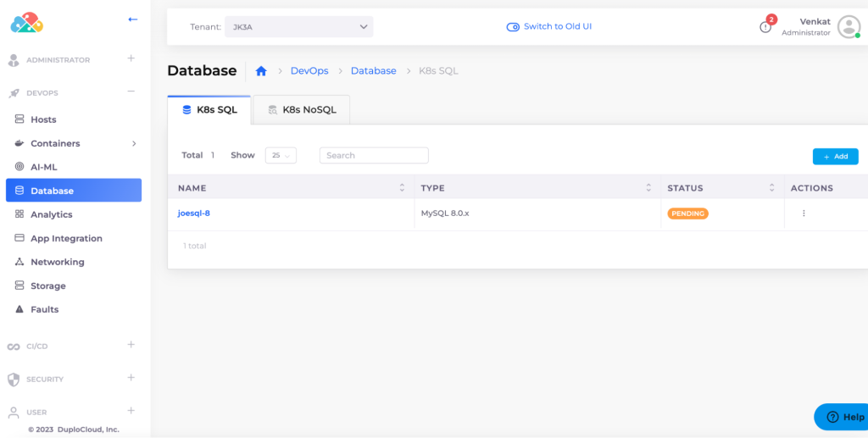Collapse the DevOps section
This screenshot has height=438, width=868.
(131, 92)
